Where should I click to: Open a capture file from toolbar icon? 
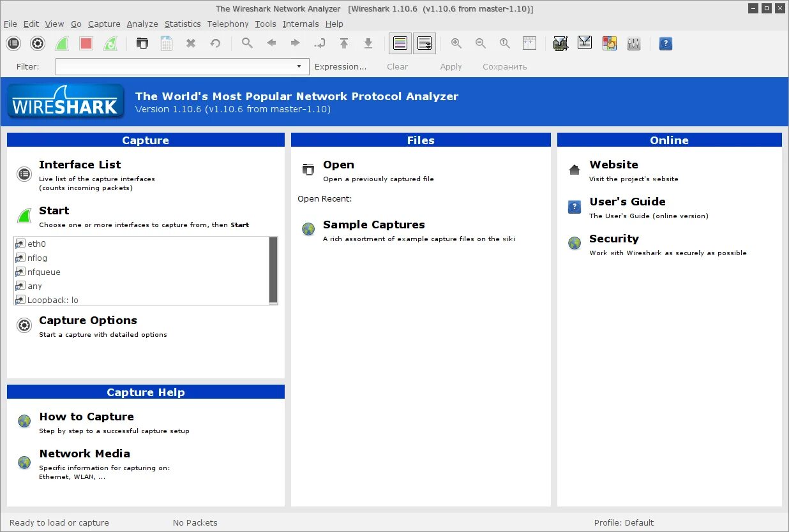point(142,43)
